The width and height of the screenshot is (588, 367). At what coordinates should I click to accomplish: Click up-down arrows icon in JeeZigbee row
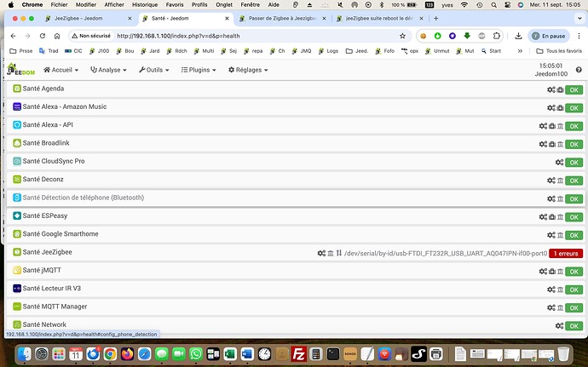coord(339,253)
